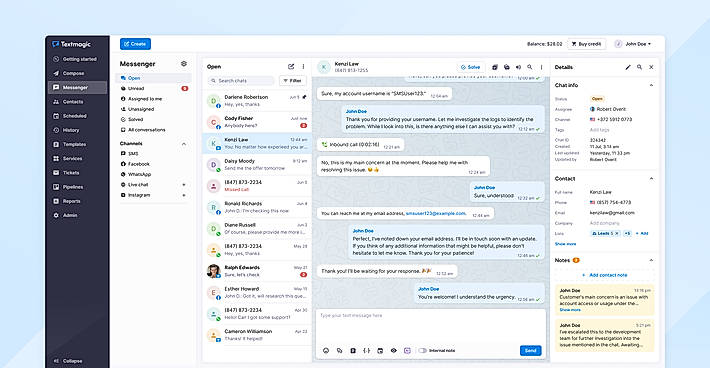Click the Send button
The width and height of the screenshot is (710, 368).
coord(530,351)
